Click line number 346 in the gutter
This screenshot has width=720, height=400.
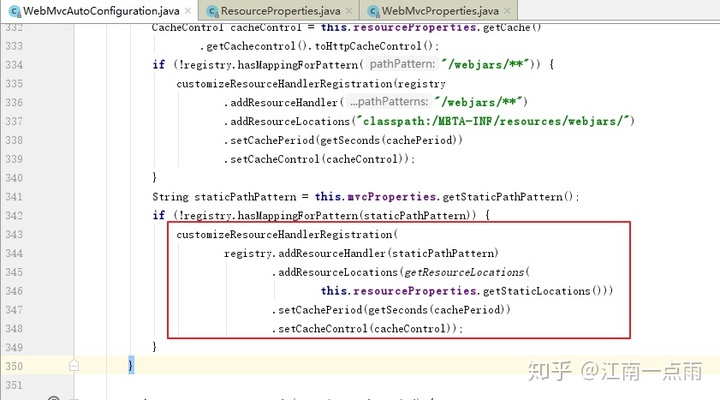(x=14, y=291)
